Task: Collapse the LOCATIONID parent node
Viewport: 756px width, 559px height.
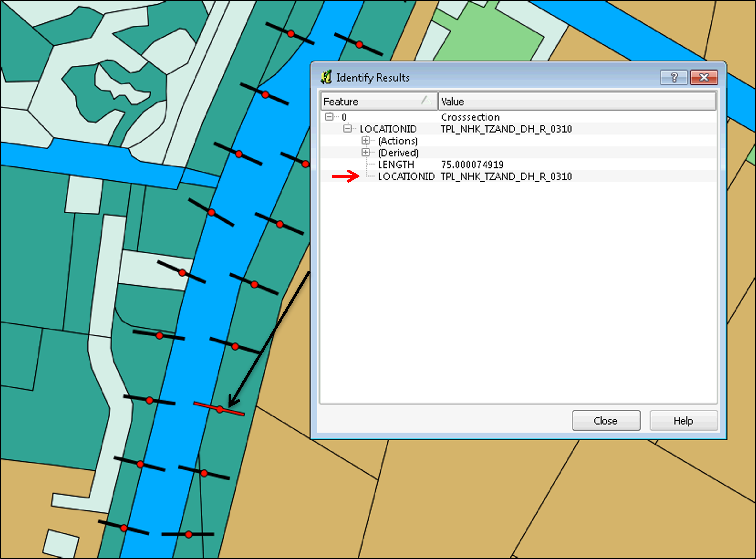Action: tap(347, 129)
